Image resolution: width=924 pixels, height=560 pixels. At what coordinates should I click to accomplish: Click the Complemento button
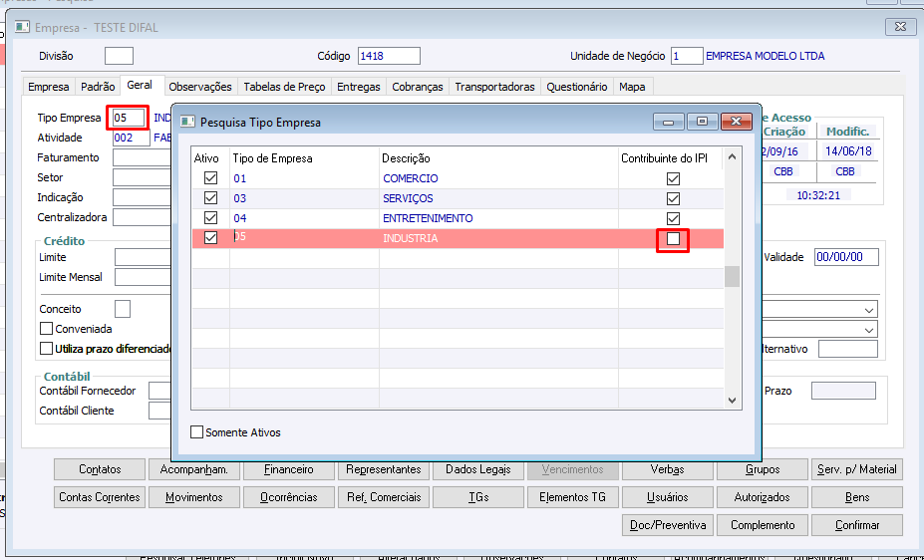pyautogui.click(x=763, y=525)
